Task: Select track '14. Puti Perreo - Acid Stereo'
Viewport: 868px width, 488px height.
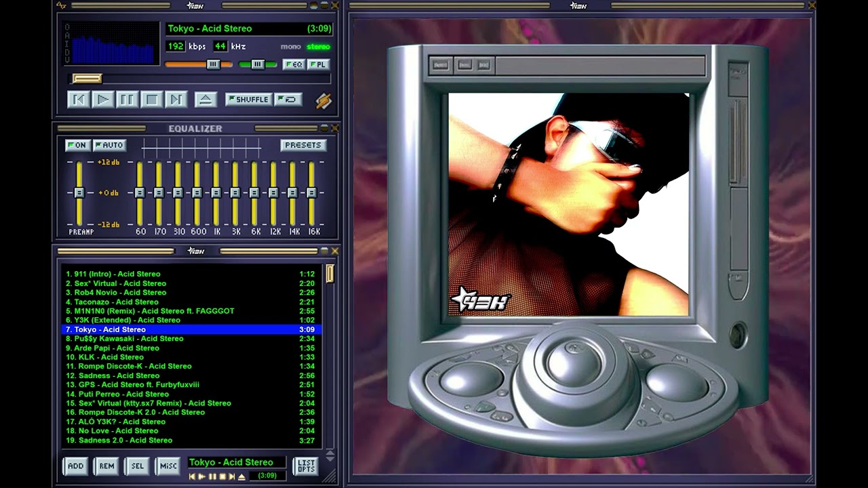Action: (191, 394)
